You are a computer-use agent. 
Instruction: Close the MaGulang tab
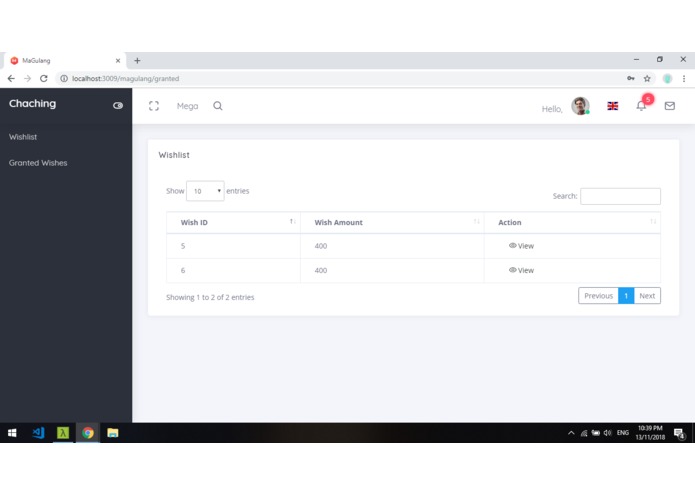(118, 61)
